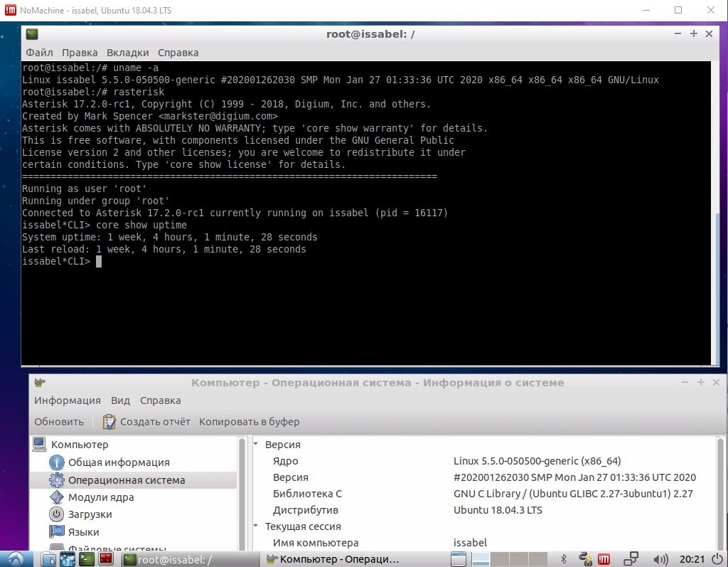Click Копировать в буфер button
The width and height of the screenshot is (728, 567).
click(249, 422)
